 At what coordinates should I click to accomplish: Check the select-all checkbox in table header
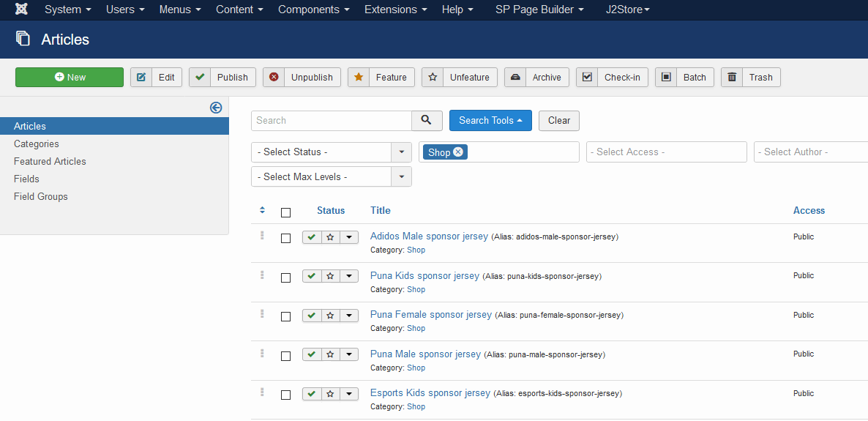(286, 212)
